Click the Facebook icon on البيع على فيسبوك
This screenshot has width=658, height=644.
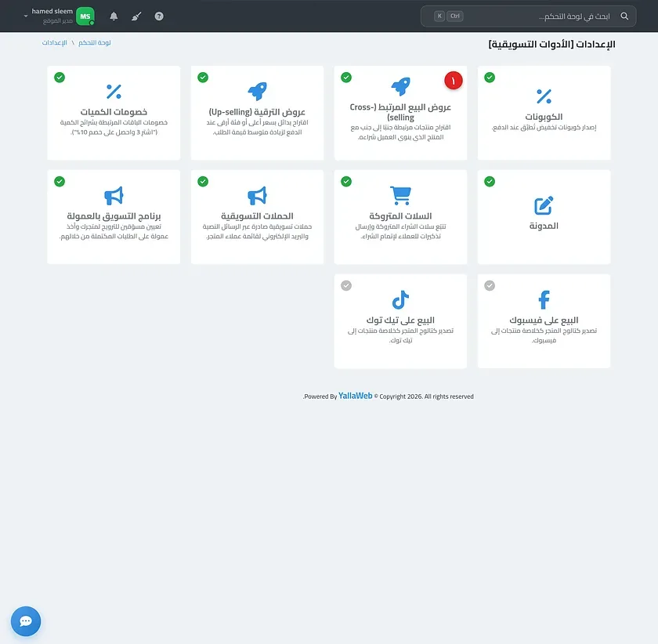(x=544, y=299)
